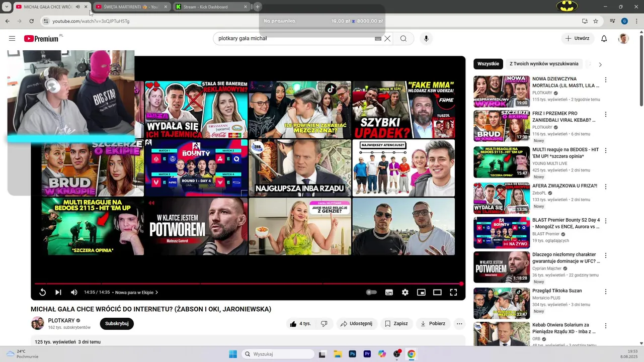Open YouTube notifications bell
The width and height of the screenshot is (644, 362).
pos(604,39)
